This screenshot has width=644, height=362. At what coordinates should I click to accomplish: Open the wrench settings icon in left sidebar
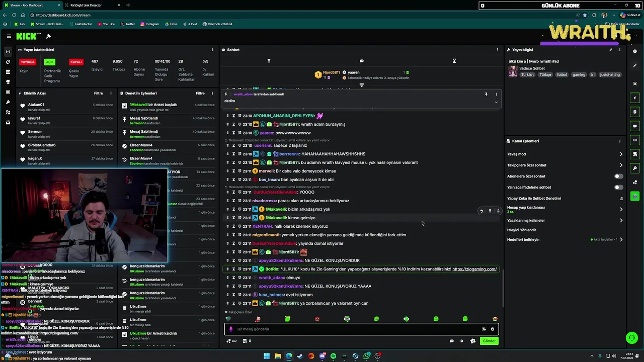[x=8, y=102]
